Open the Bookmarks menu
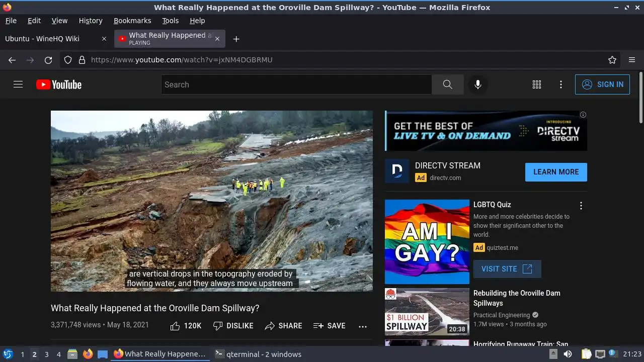 point(132,21)
